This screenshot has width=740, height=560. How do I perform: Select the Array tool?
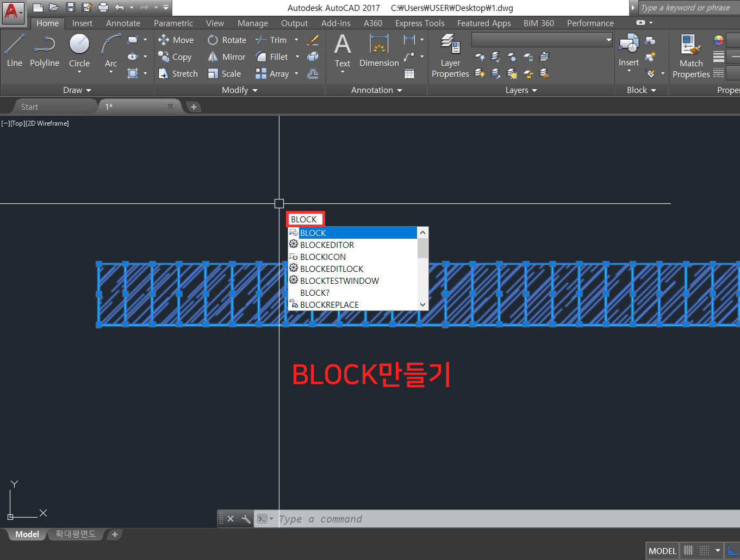tap(272, 73)
